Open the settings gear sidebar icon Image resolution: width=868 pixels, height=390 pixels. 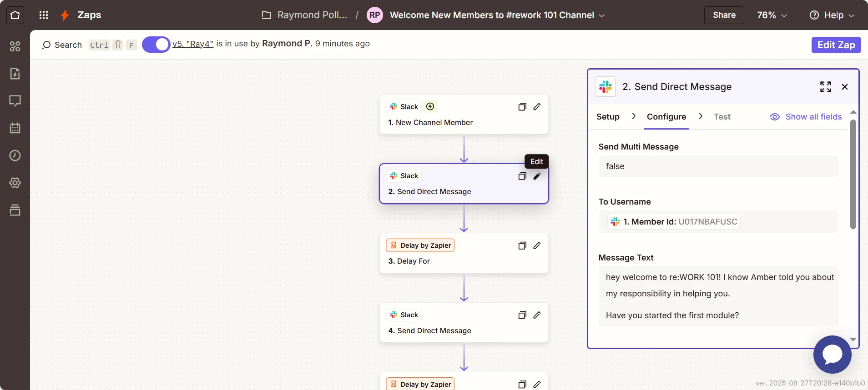[15, 183]
